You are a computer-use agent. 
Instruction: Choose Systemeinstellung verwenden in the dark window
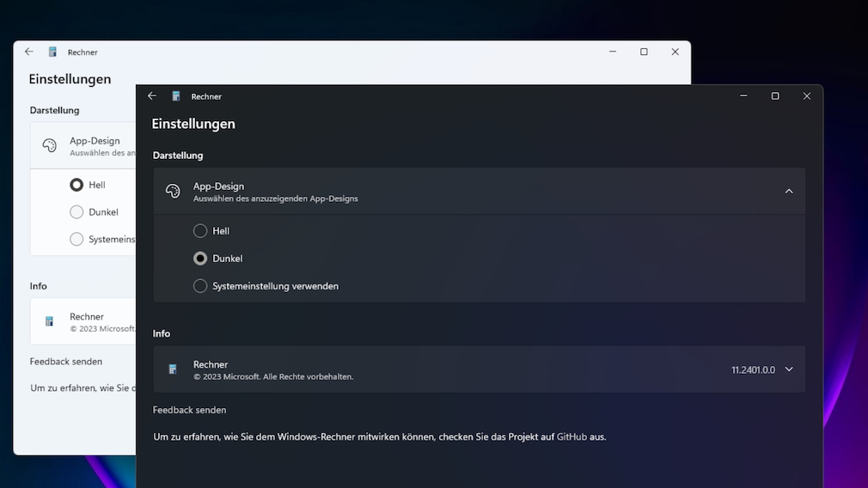(x=200, y=286)
